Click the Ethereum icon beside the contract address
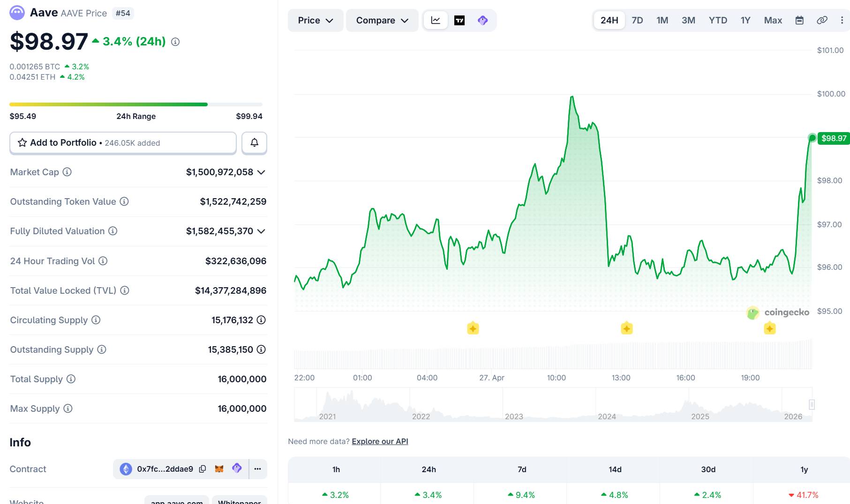The width and height of the screenshot is (850, 504). pyautogui.click(x=125, y=468)
